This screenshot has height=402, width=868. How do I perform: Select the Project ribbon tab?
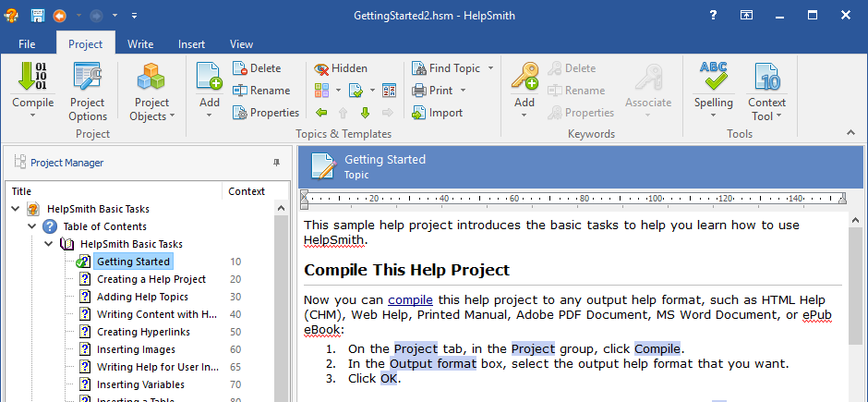tap(85, 44)
